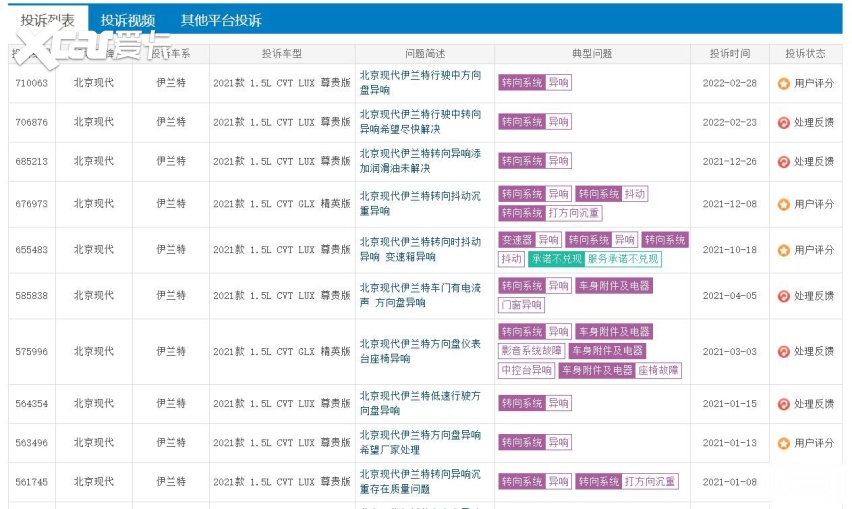Click 用户评分 status text for 2021-10-18
Image resolution: width=852 pixels, height=509 pixels.
[x=813, y=250]
